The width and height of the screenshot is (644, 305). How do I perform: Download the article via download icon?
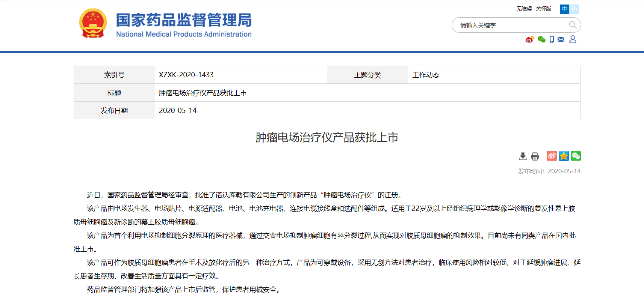point(523,156)
